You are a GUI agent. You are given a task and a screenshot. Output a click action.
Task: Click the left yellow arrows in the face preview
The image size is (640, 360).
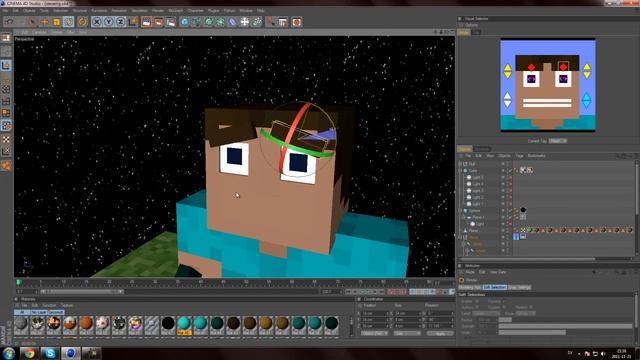[507, 71]
